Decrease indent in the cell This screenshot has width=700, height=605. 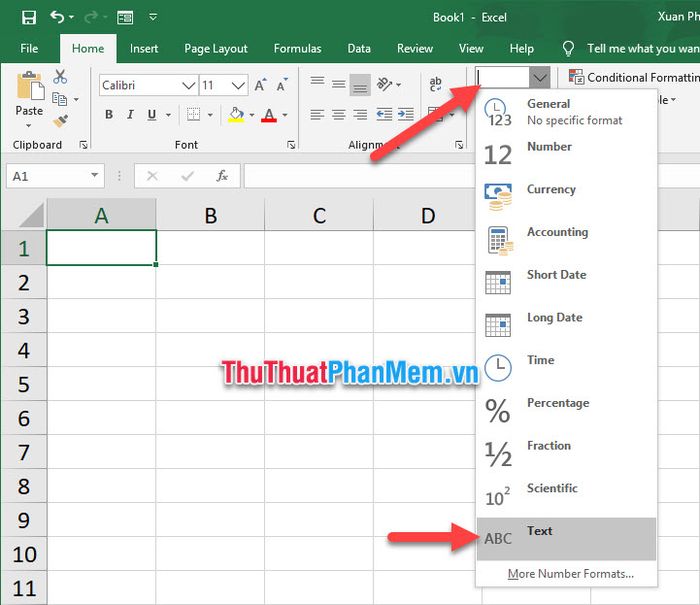(x=384, y=115)
